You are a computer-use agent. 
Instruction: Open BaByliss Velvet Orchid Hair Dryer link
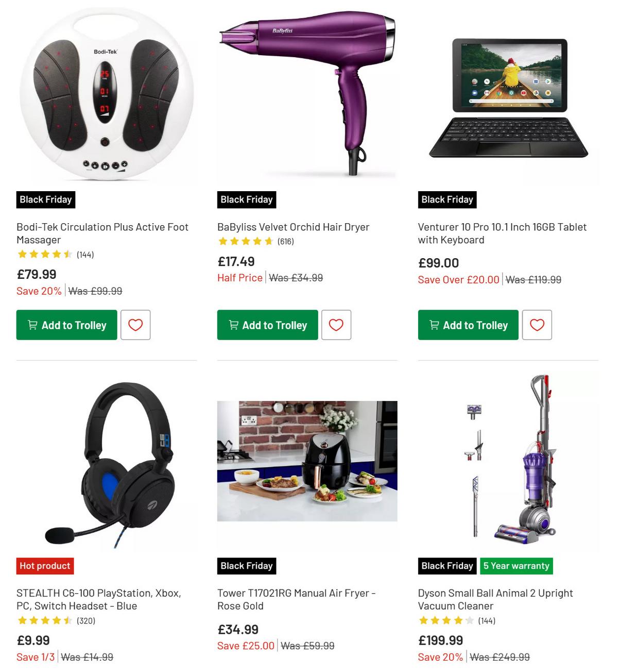point(294,227)
